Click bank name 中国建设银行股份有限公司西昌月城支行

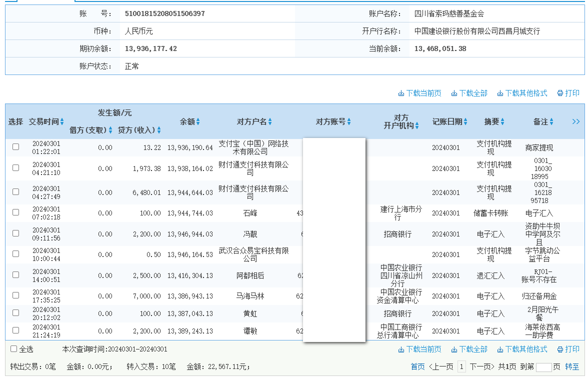point(477,31)
